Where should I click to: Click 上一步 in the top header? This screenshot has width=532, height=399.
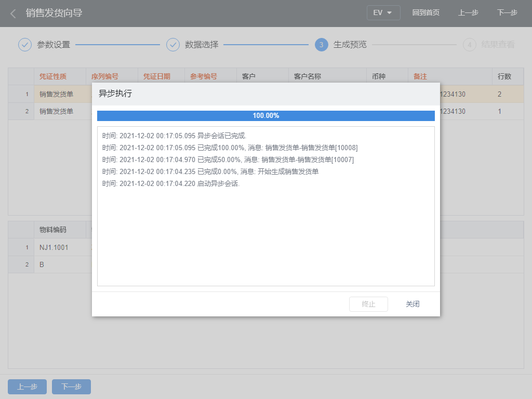tap(468, 13)
